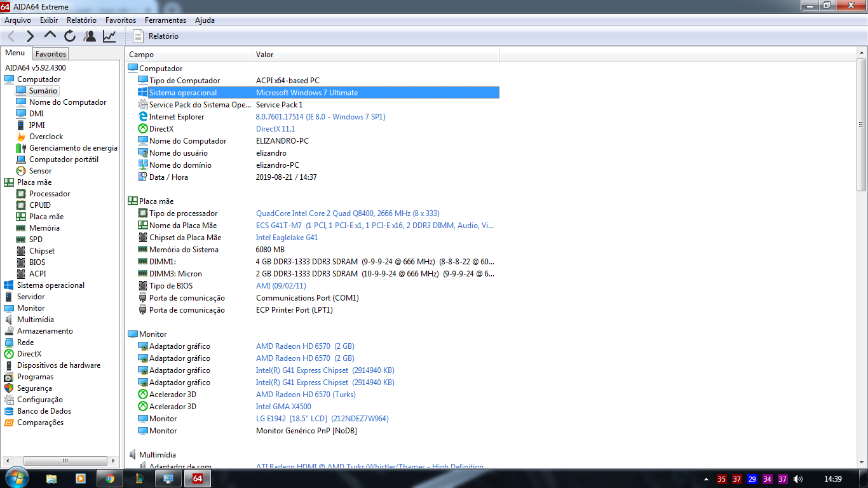
Task: Open the Arquivo menu
Action: 18,20
